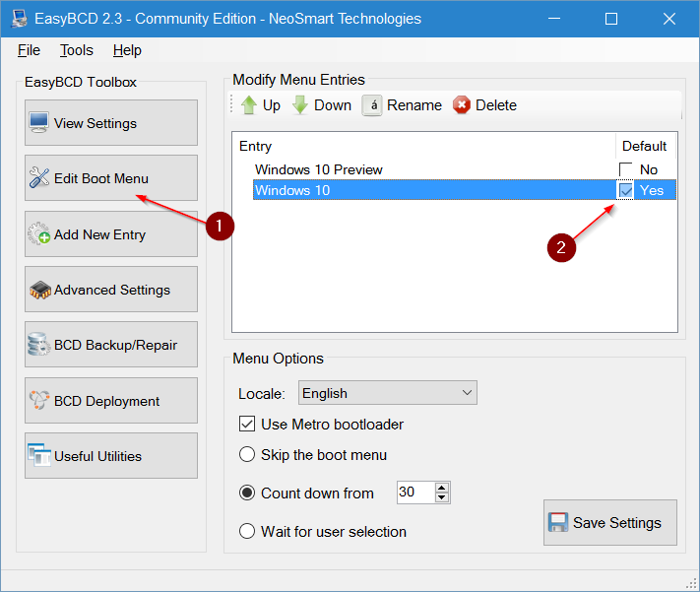700x592 pixels.
Task: Open the Help menu
Action: [127, 50]
